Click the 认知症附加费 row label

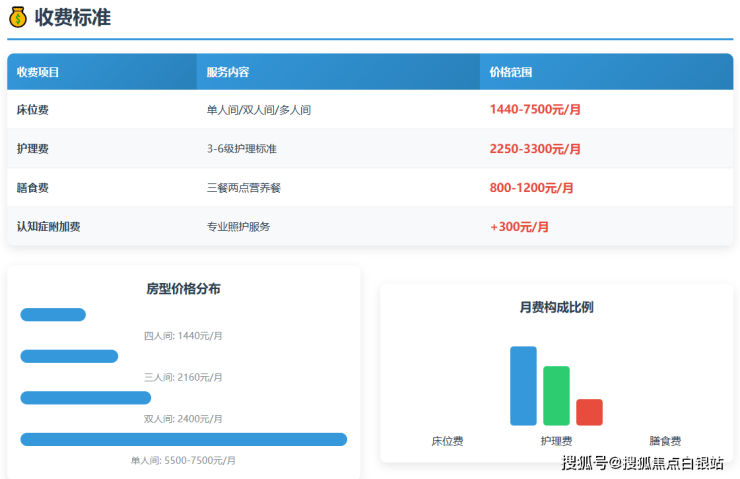pos(48,227)
